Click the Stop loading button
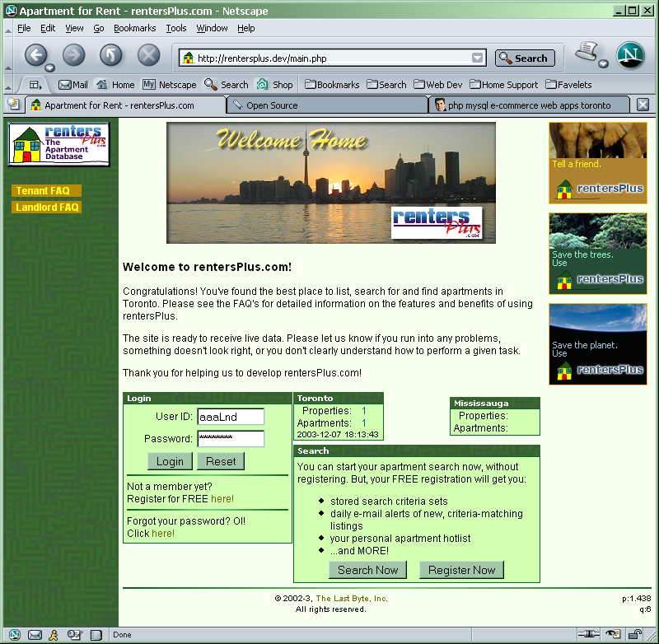Viewport: 659px width, 644px height. 148,55
